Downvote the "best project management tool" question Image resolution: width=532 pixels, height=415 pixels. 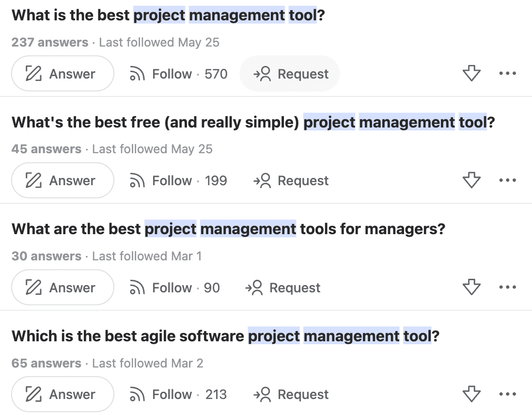tap(471, 74)
